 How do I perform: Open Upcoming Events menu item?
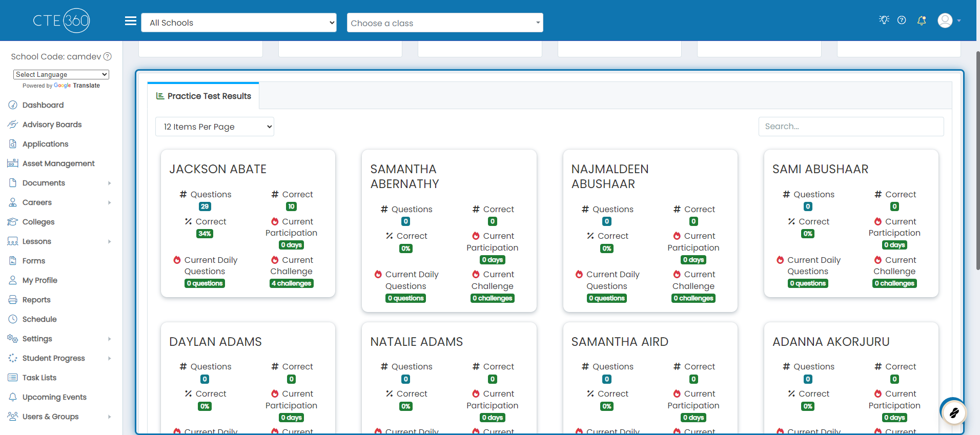[54, 397]
